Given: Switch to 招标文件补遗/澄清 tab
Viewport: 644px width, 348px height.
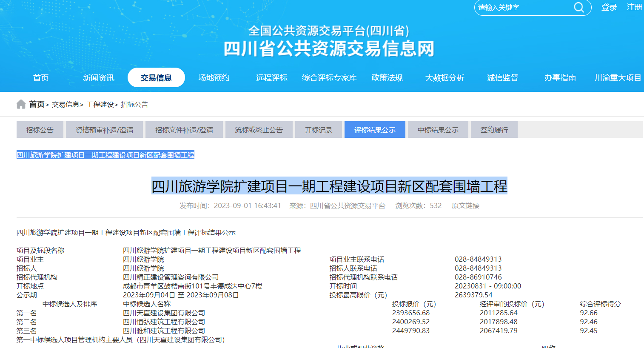Looking at the screenshot, I should click(x=184, y=130).
